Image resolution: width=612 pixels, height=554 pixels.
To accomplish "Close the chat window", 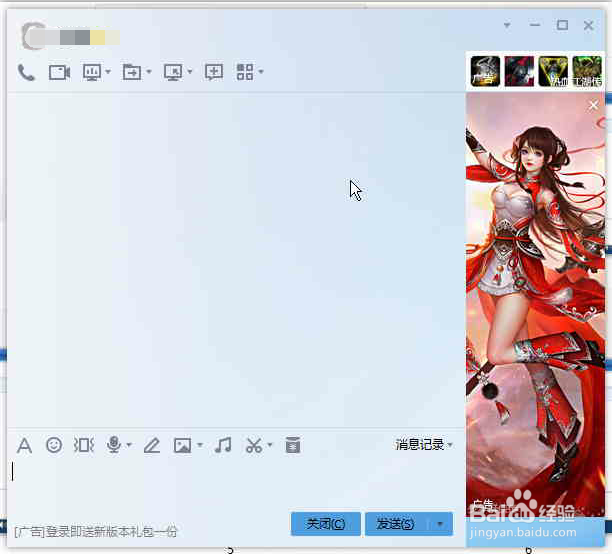I will click(x=589, y=25).
